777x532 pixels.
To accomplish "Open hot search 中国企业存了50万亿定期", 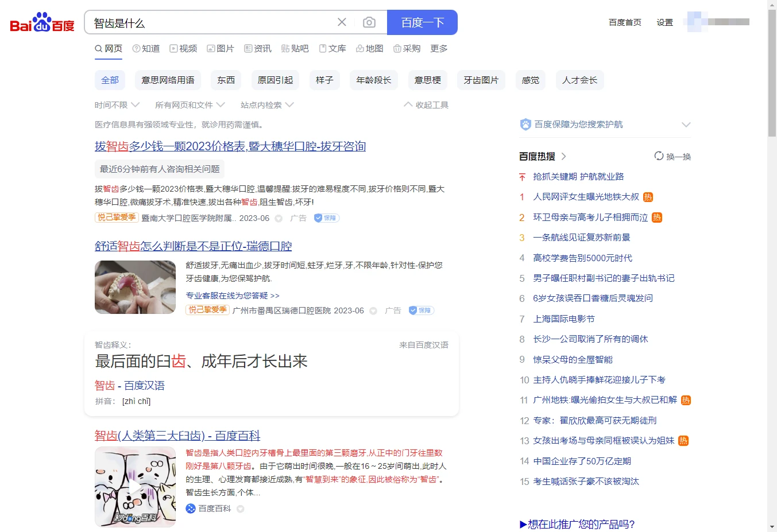I will pyautogui.click(x=582, y=461).
